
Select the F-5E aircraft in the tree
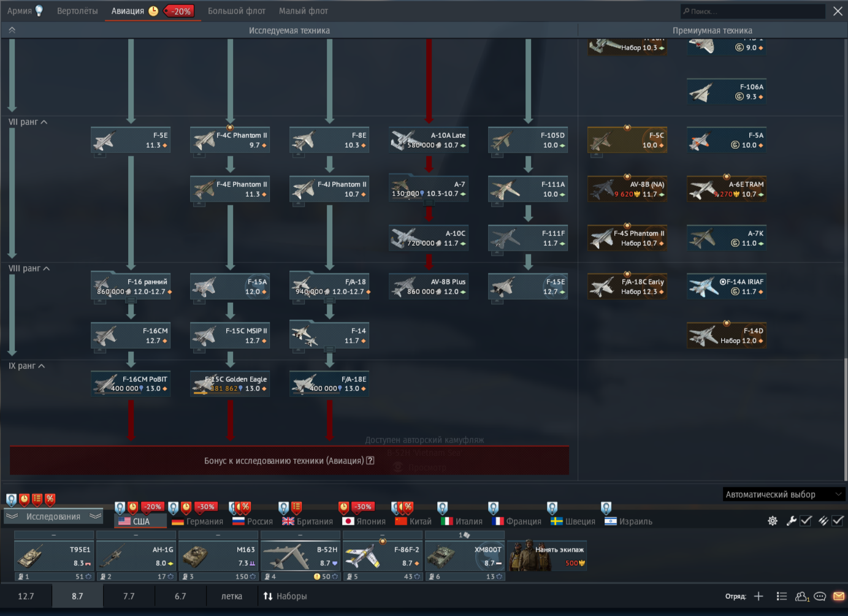(131, 140)
